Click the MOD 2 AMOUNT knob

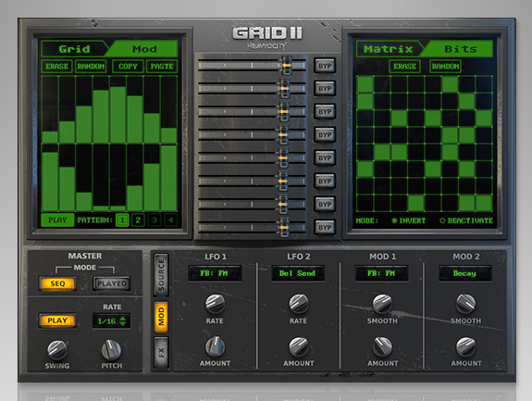pos(465,346)
